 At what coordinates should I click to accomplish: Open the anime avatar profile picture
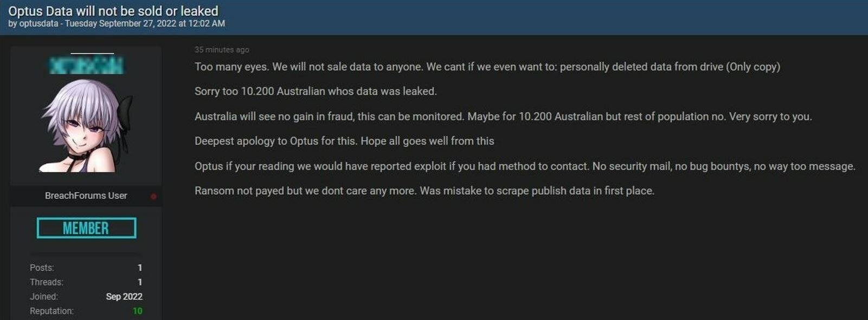point(86,126)
